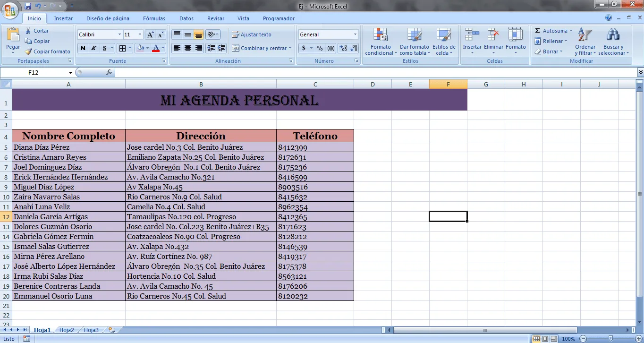Click the Copiar command
The image size is (644, 343).
pyautogui.click(x=37, y=41)
